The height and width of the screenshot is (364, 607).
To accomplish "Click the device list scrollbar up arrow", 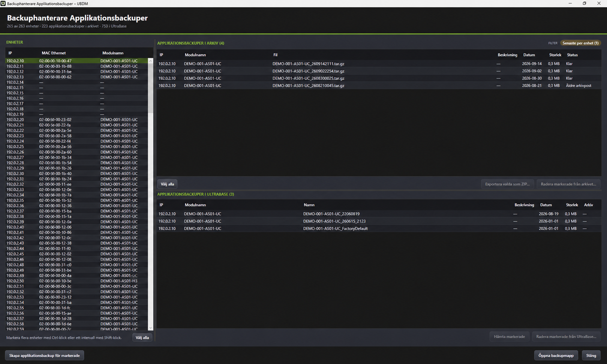I will pos(151,61).
